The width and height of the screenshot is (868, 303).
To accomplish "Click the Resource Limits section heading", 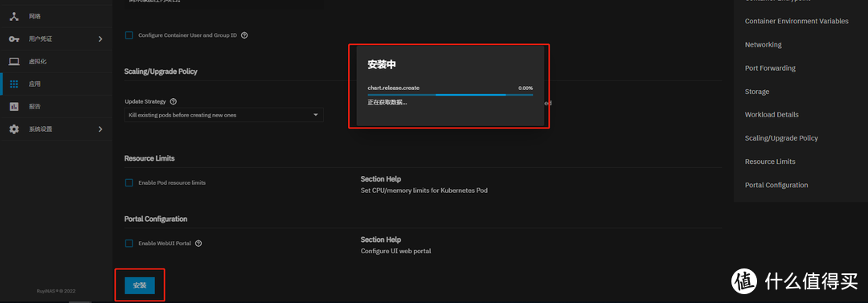I will (x=149, y=158).
